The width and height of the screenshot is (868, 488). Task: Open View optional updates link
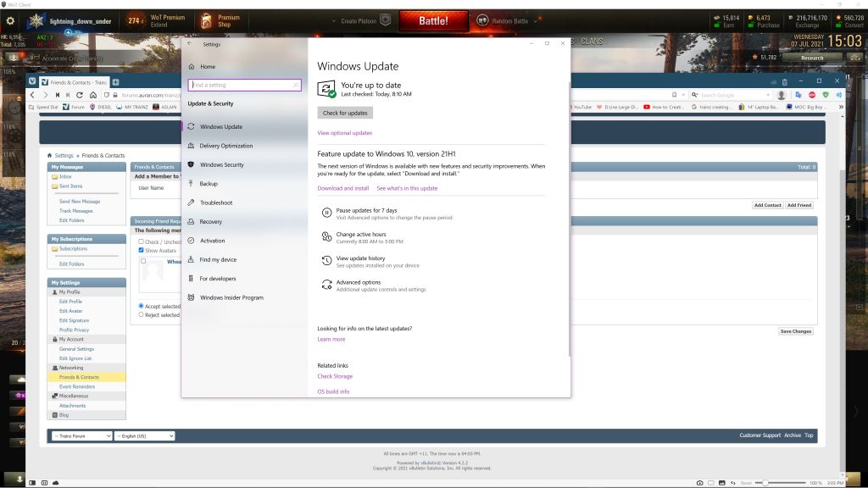pos(344,133)
